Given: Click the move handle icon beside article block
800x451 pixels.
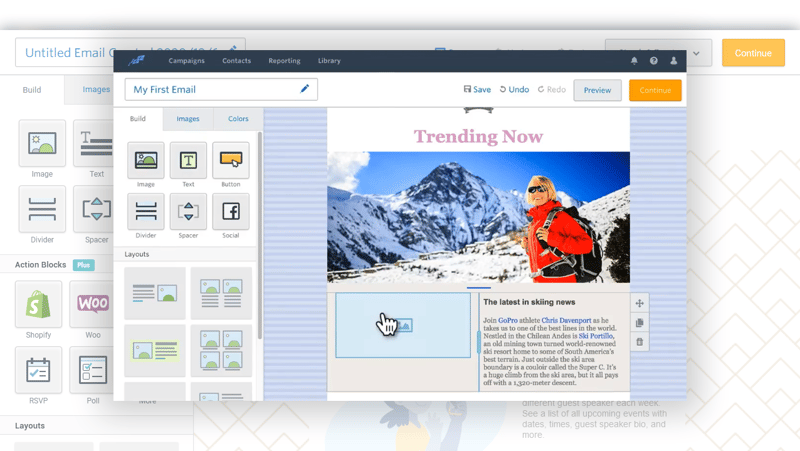Looking at the screenshot, I should point(639,303).
